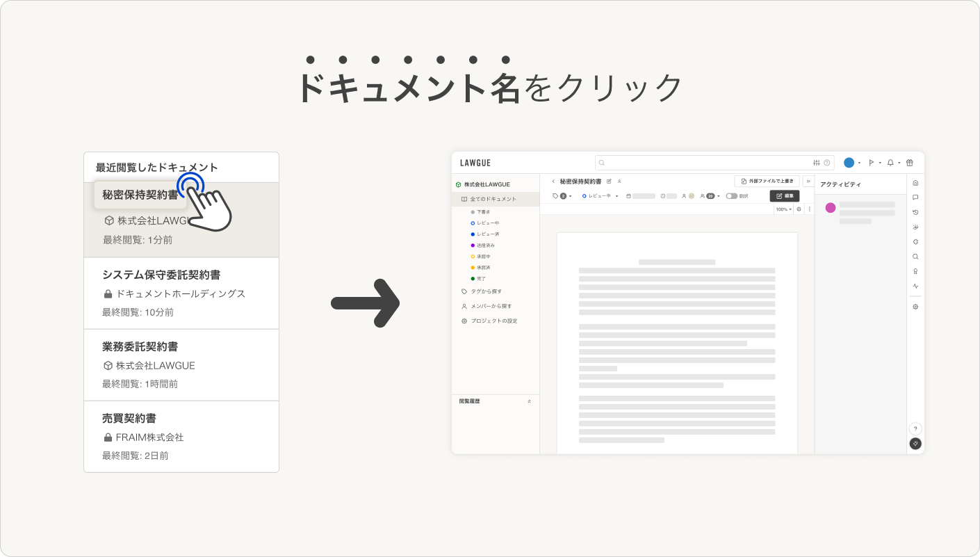Open システム保守委託契約書 in the recent list
The width and height of the screenshot is (980, 557).
click(161, 275)
